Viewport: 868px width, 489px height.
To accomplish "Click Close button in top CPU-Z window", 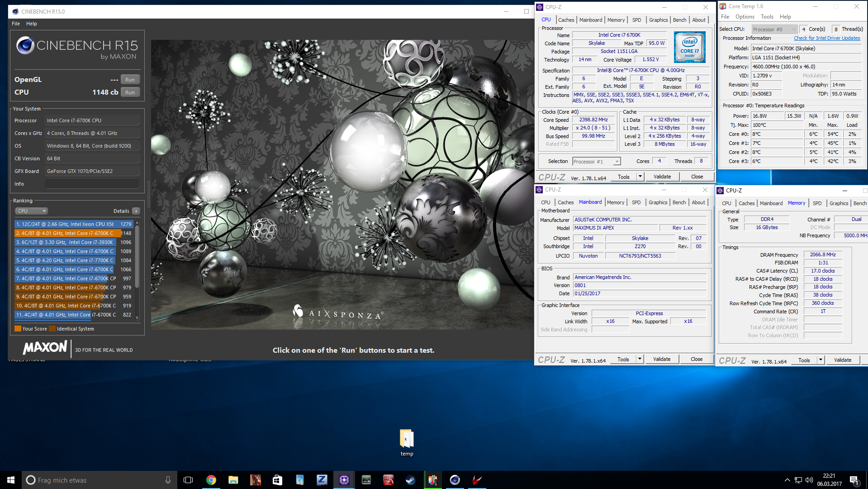I will pyautogui.click(x=697, y=177).
